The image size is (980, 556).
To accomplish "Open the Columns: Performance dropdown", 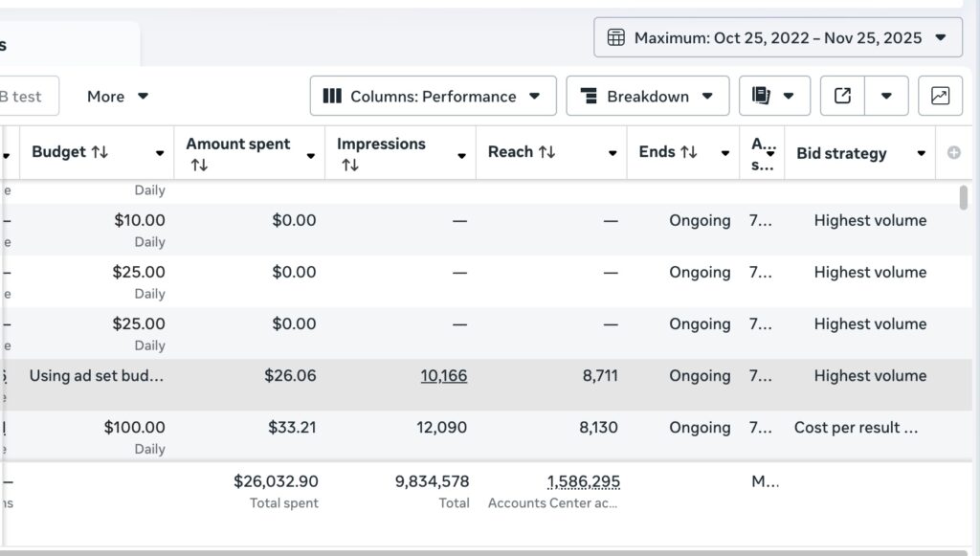I will (433, 96).
